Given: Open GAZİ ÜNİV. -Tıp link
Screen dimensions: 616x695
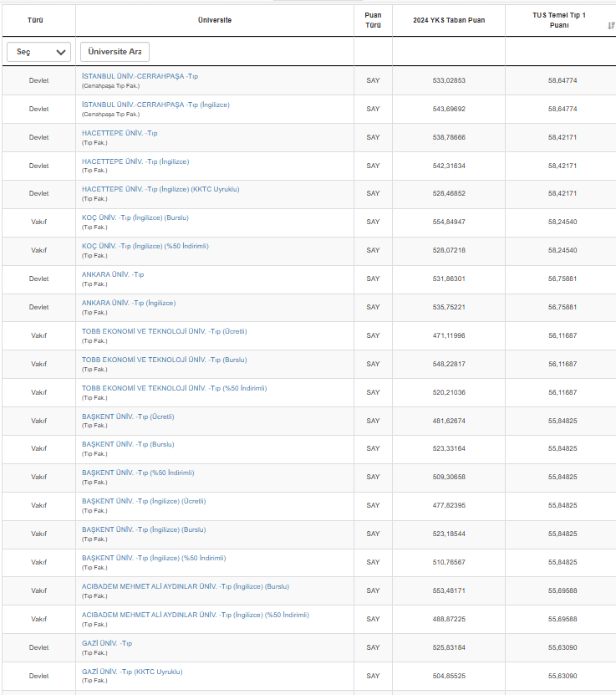Looking at the screenshot, I should click(x=107, y=643).
